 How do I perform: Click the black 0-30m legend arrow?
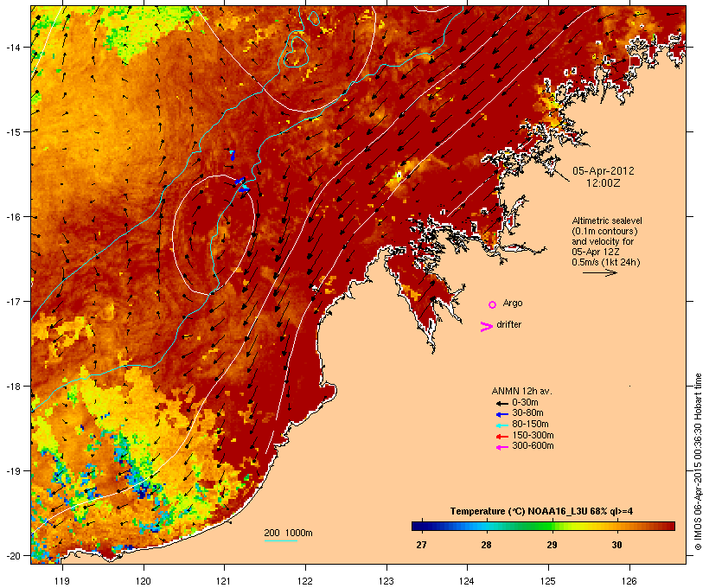(x=501, y=403)
